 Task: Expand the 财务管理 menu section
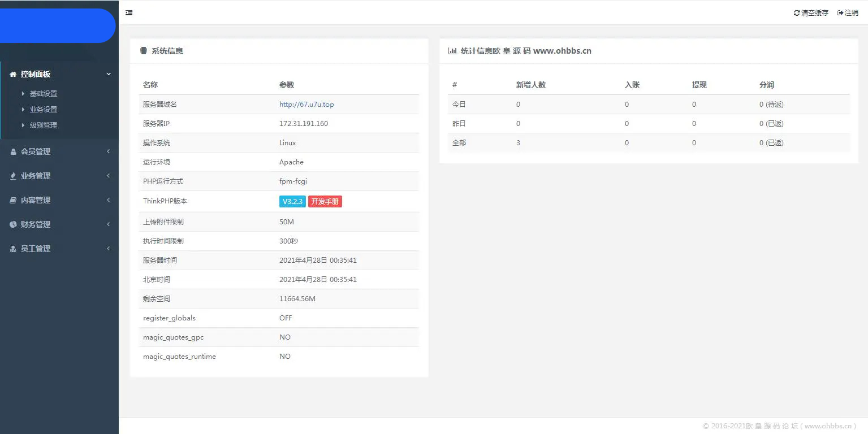(59, 224)
